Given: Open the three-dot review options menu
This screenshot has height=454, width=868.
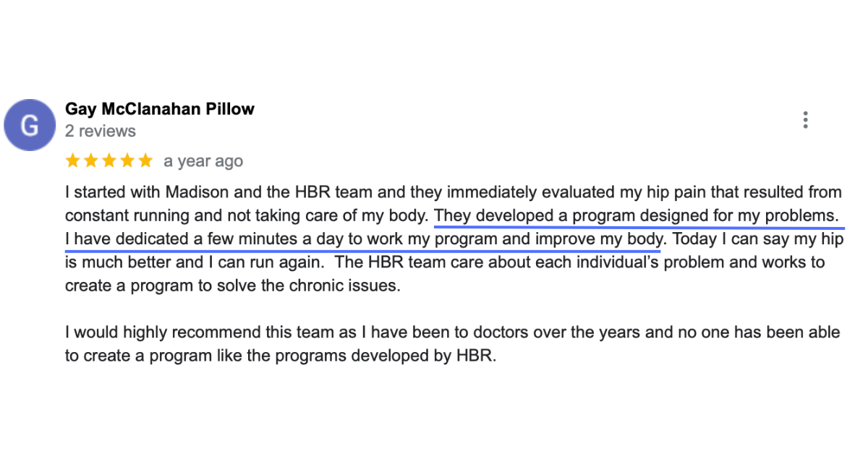Looking at the screenshot, I should pos(805,120).
